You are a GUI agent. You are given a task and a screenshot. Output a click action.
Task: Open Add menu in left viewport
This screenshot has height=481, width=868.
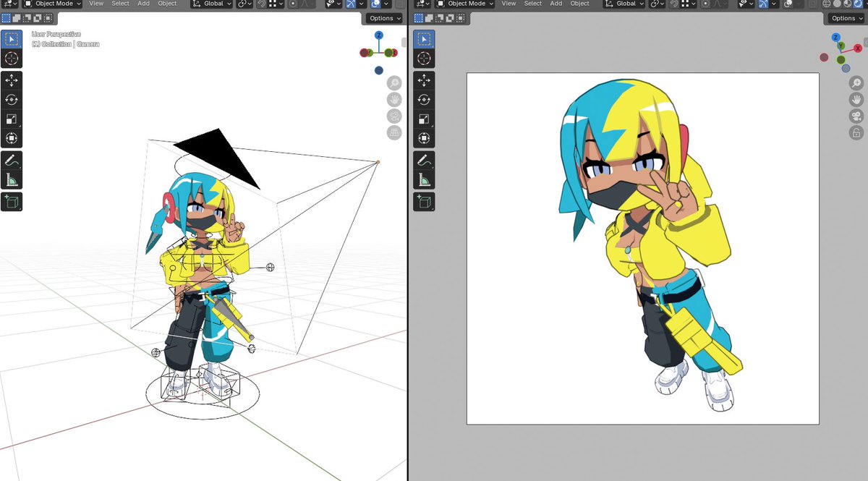[x=144, y=4]
